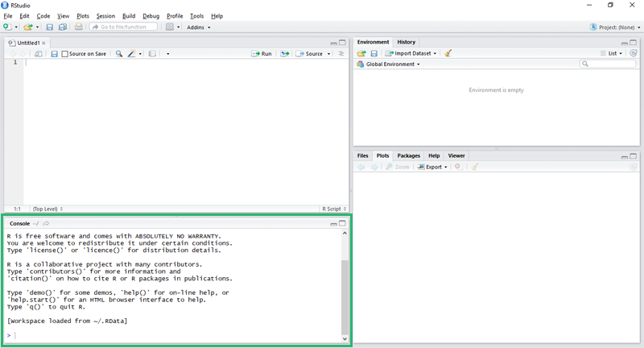Click the workspace panes grid icon
644x348 pixels.
[x=170, y=27]
